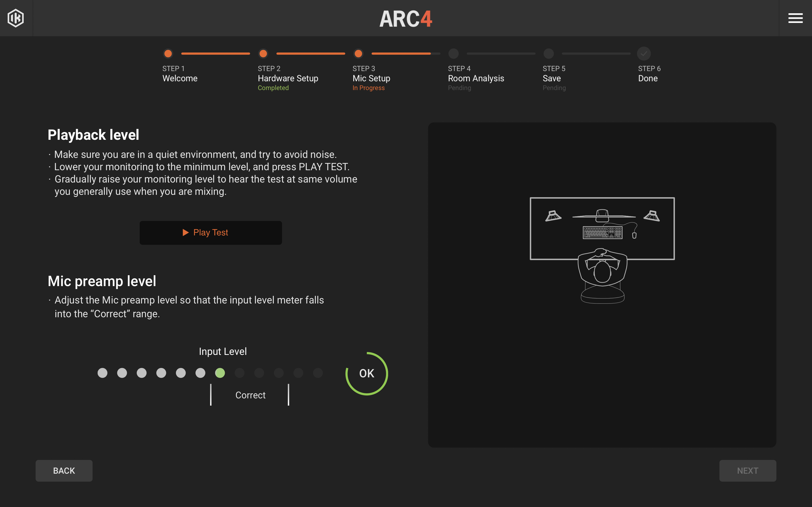Click the OK confirmation circle indicator
The image size is (812, 507).
click(x=367, y=373)
